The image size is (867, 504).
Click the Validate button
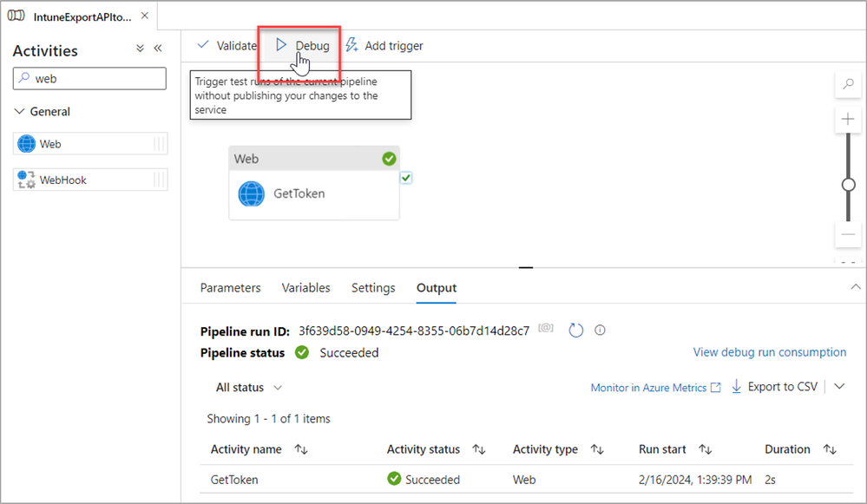[x=227, y=45]
